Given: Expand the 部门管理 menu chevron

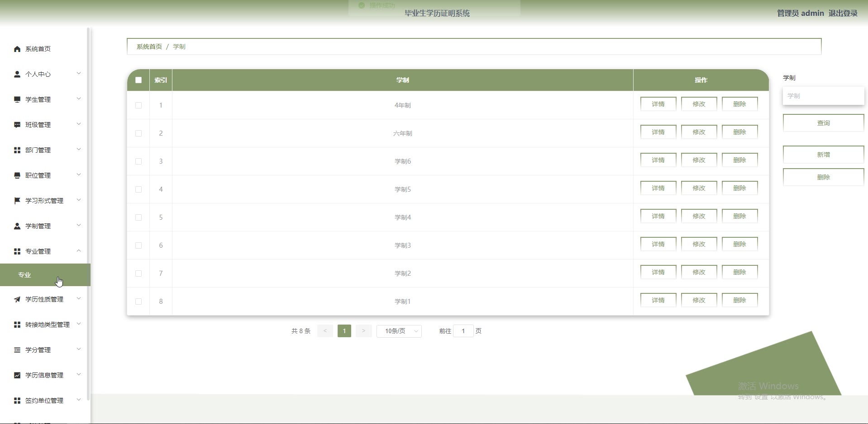Looking at the screenshot, I should pyautogui.click(x=79, y=149).
